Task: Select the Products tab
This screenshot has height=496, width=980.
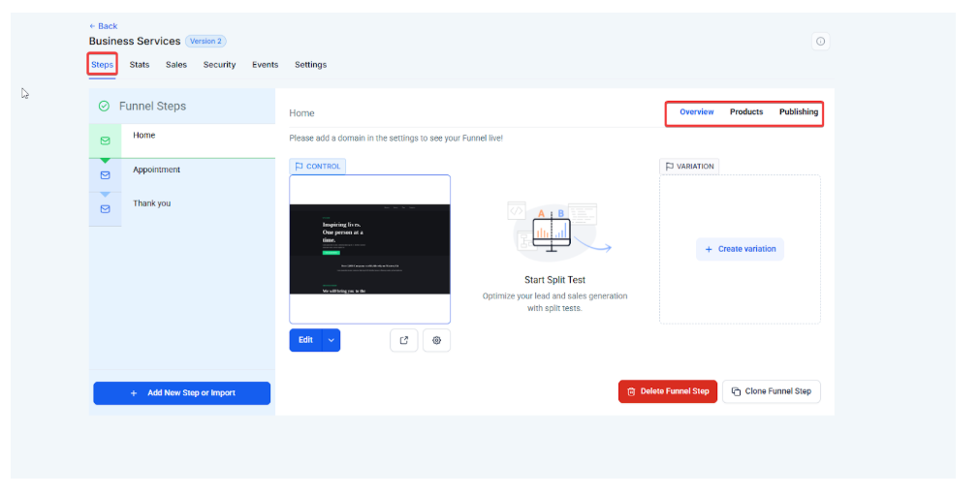Action: tap(745, 112)
